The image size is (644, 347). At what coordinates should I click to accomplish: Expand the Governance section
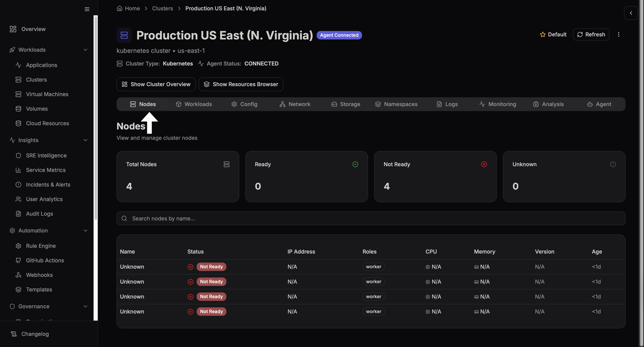[85, 306]
